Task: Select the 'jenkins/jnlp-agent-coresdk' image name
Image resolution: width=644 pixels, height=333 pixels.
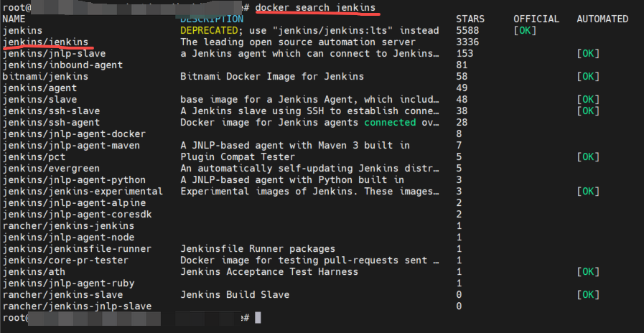Action: pos(77,215)
